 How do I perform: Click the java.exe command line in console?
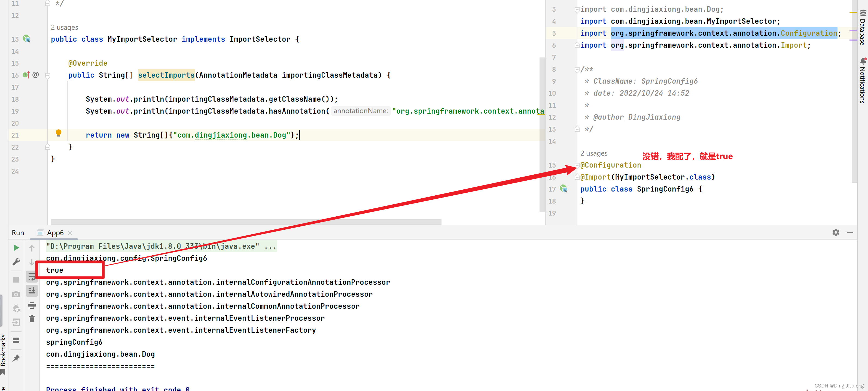point(161,246)
